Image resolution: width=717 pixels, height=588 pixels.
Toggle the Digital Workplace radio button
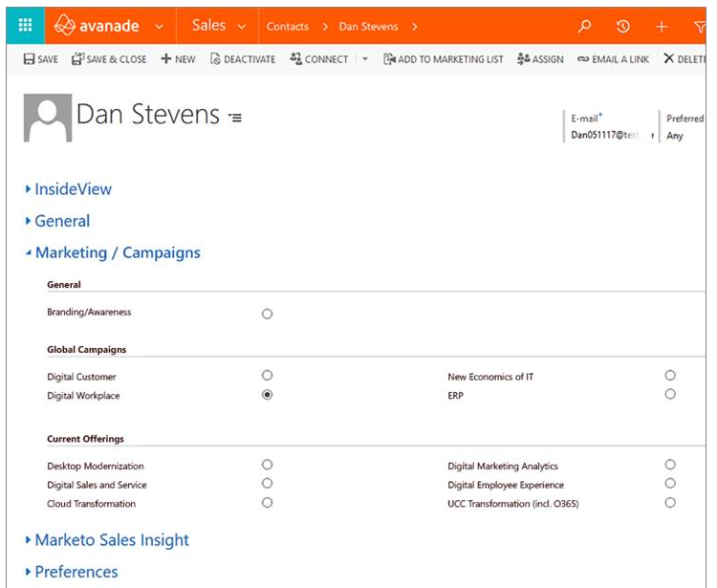(x=267, y=395)
